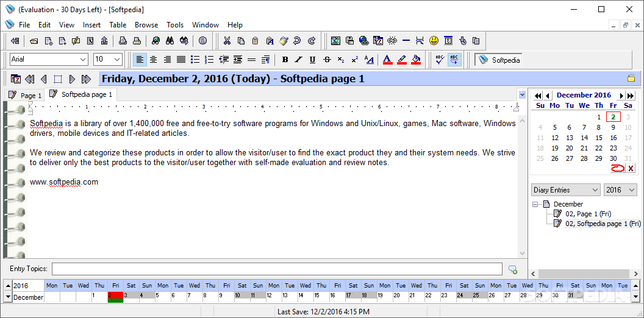Click the superscript formatting icon
This screenshot has width=644, height=318.
tap(354, 60)
